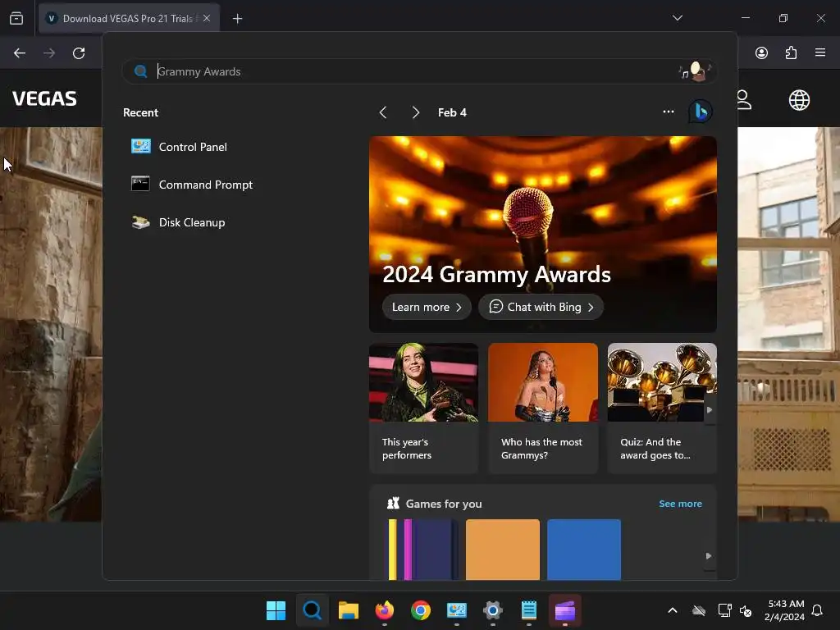Open Who has the most Grammys card
This screenshot has width=840, height=630.
click(543, 409)
